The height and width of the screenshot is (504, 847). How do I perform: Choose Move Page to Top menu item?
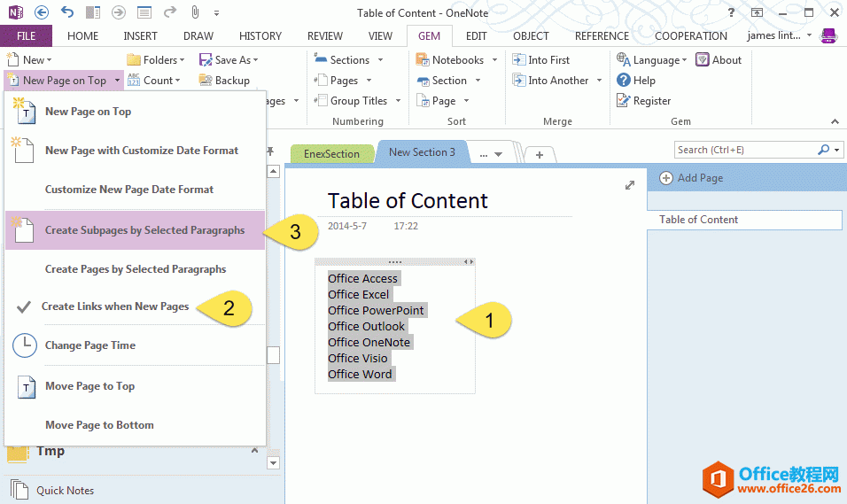click(x=89, y=386)
